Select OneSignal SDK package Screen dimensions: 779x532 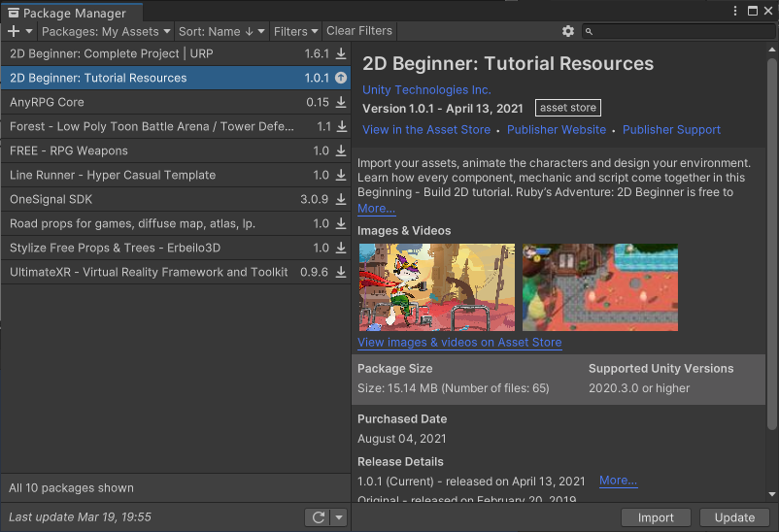point(176,199)
